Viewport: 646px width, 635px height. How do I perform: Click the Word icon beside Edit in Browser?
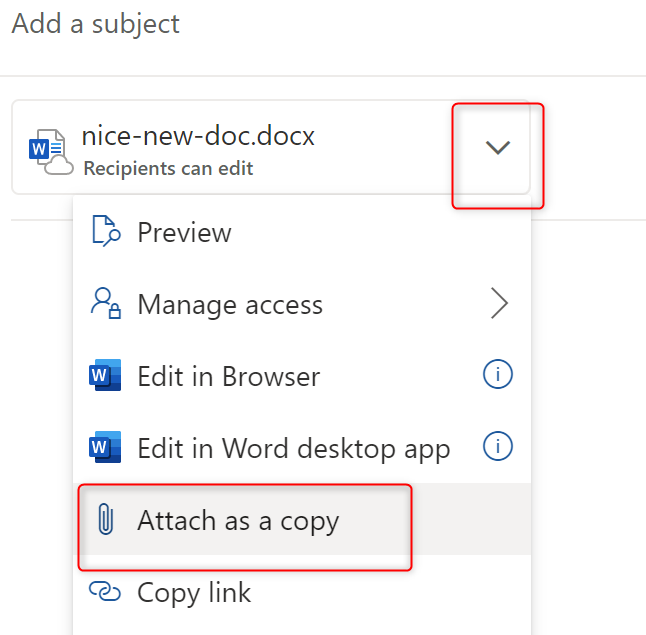[105, 376]
